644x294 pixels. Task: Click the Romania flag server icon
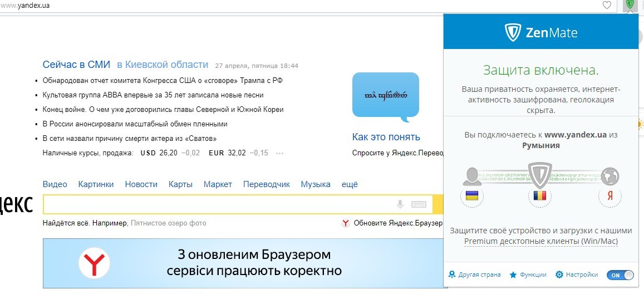tap(539, 196)
